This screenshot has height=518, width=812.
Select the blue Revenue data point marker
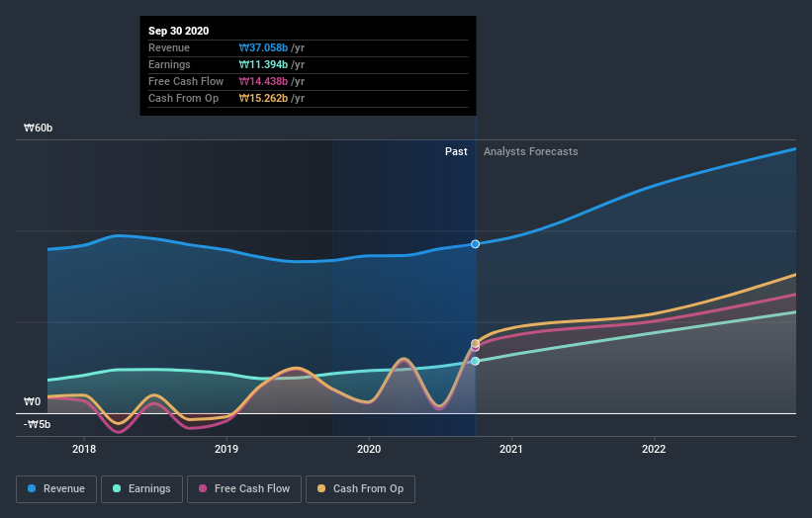476,244
